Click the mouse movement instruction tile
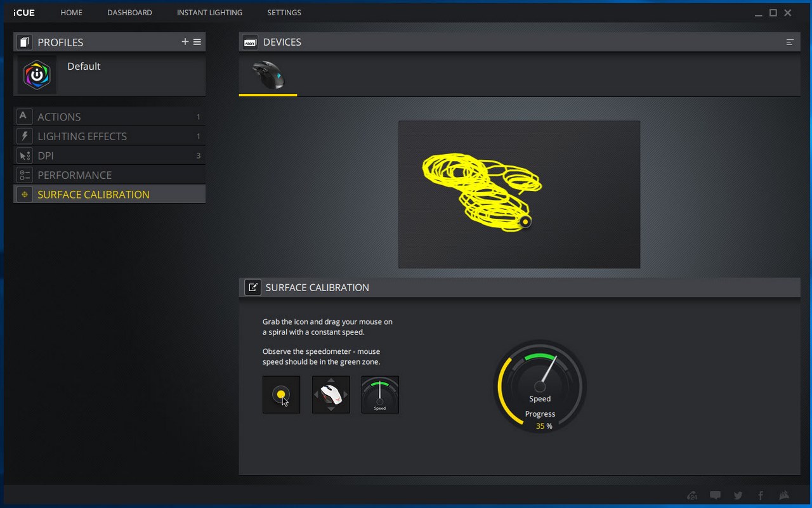The width and height of the screenshot is (812, 508). coord(331,394)
